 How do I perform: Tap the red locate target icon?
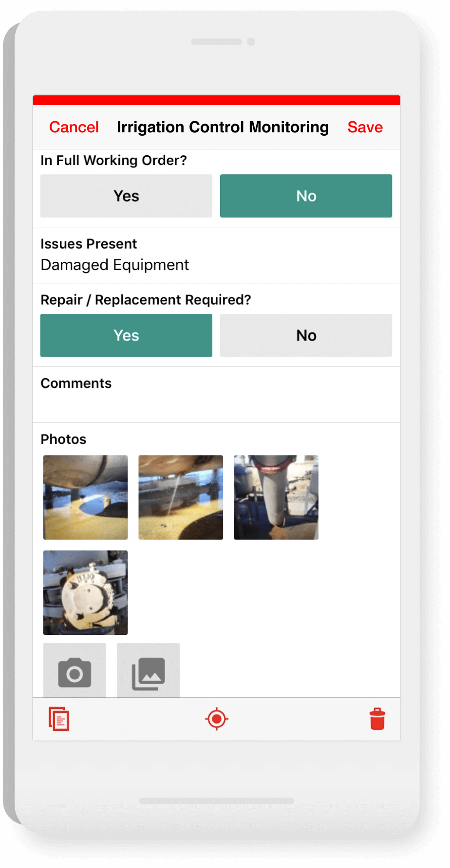click(217, 719)
